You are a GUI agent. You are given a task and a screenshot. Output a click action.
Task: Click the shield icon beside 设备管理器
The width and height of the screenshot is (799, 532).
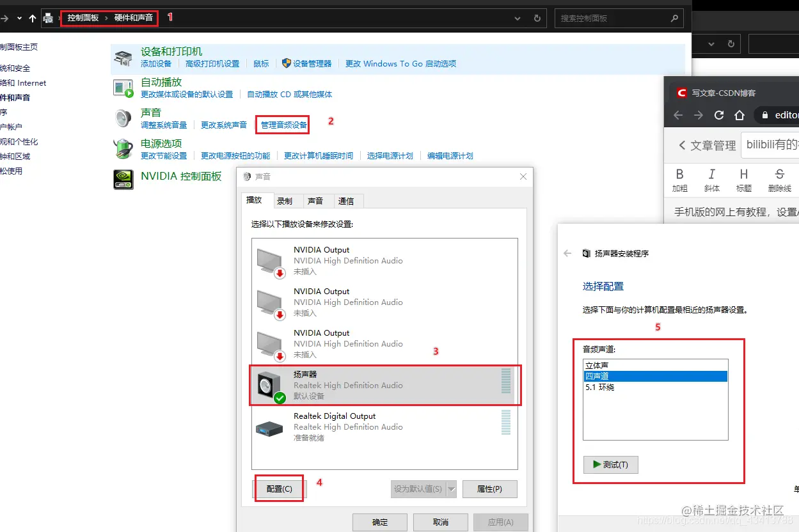[x=287, y=63]
